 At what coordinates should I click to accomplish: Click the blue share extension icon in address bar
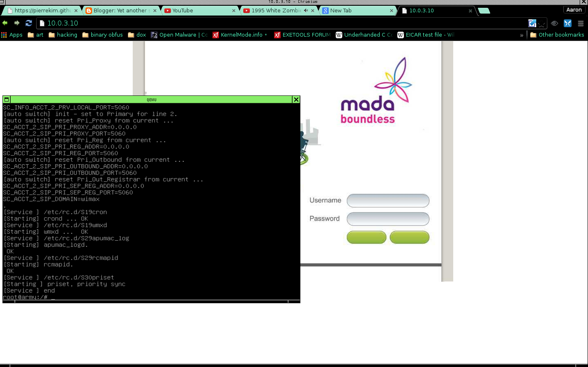point(532,23)
